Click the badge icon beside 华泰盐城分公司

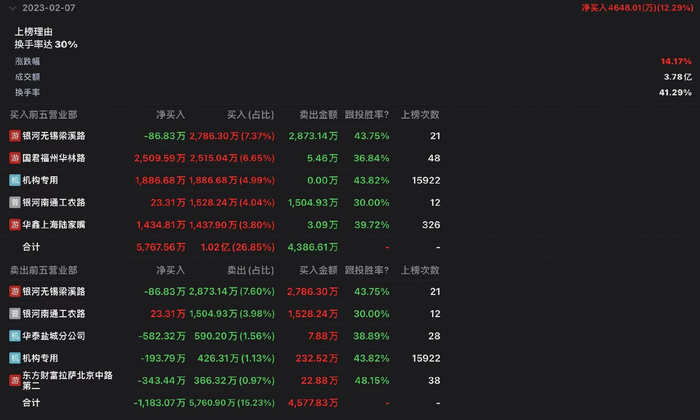coord(15,335)
